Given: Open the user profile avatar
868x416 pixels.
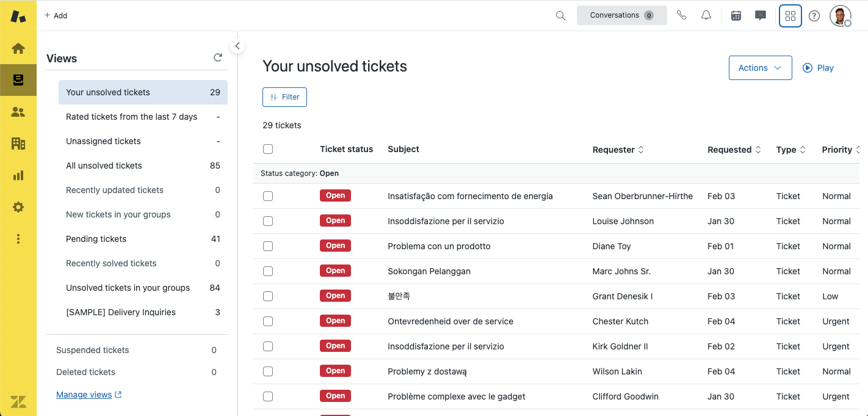Looking at the screenshot, I should [x=840, y=16].
